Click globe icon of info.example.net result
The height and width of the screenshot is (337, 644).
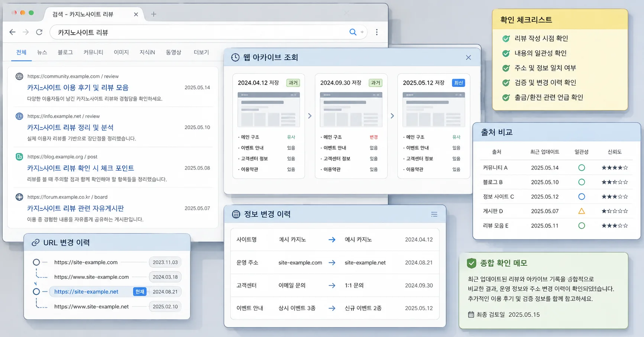click(19, 116)
